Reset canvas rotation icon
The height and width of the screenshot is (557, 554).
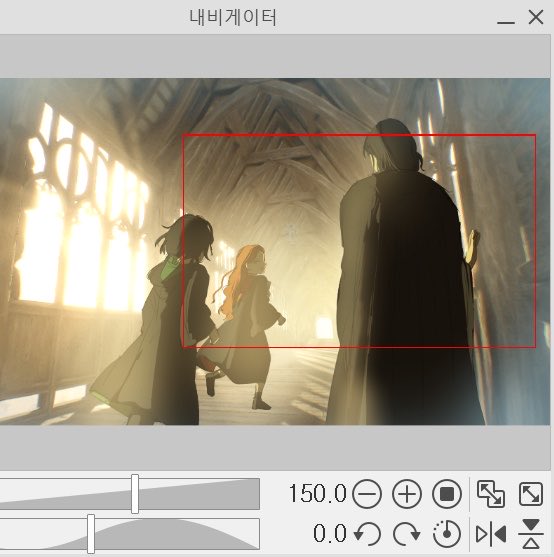tap(447, 534)
